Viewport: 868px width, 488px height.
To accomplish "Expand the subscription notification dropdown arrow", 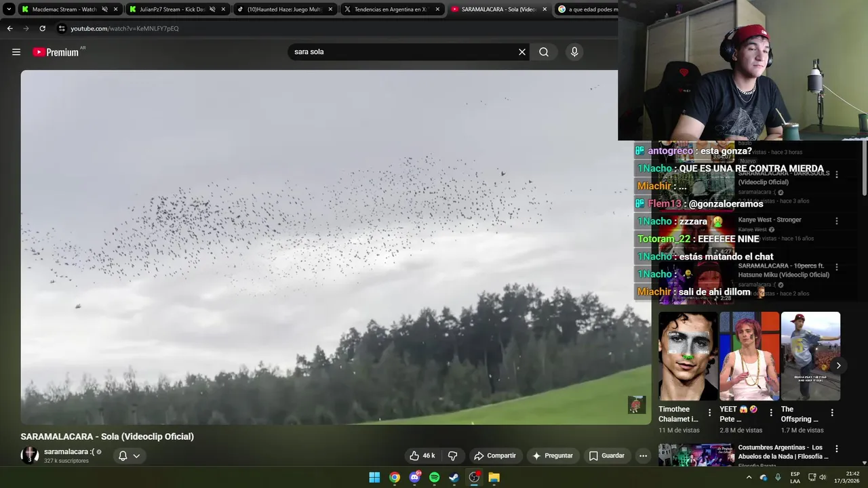I will pyautogui.click(x=136, y=455).
